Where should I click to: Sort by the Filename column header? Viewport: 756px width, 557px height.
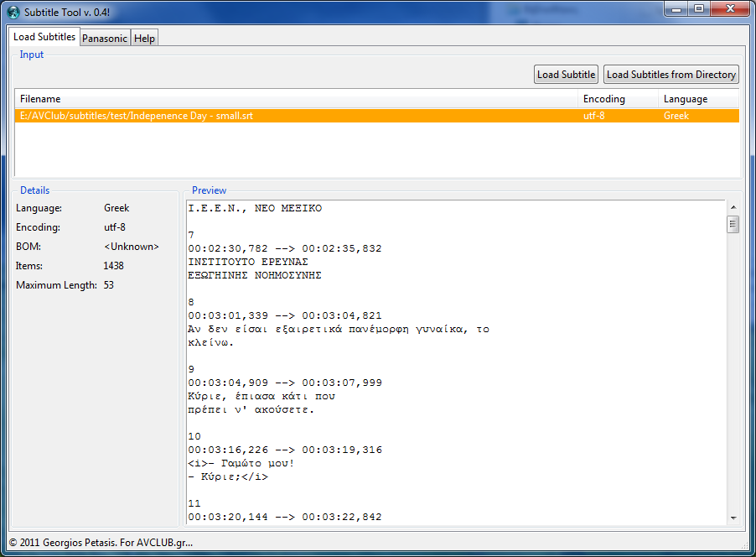296,99
